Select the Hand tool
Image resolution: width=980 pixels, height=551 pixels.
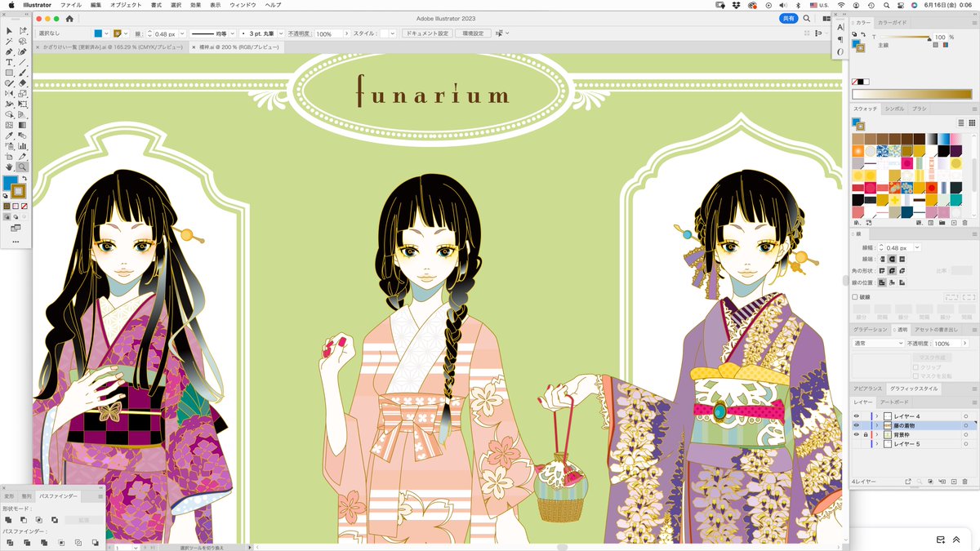(9, 167)
